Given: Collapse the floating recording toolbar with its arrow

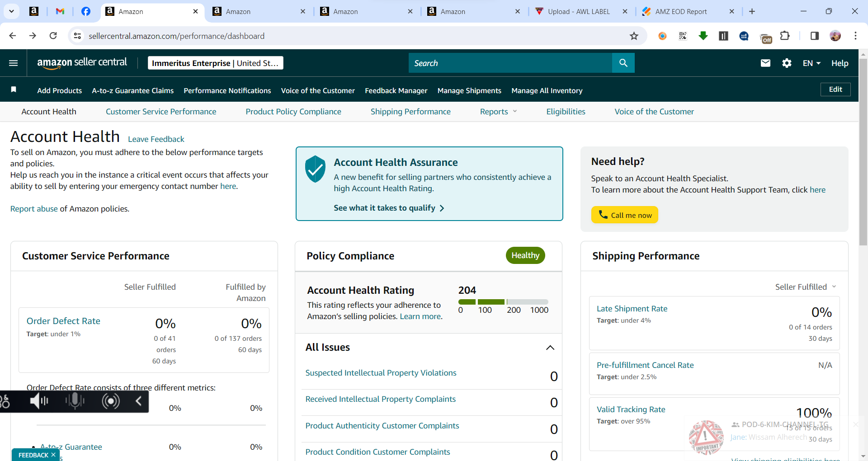Looking at the screenshot, I should [x=139, y=401].
